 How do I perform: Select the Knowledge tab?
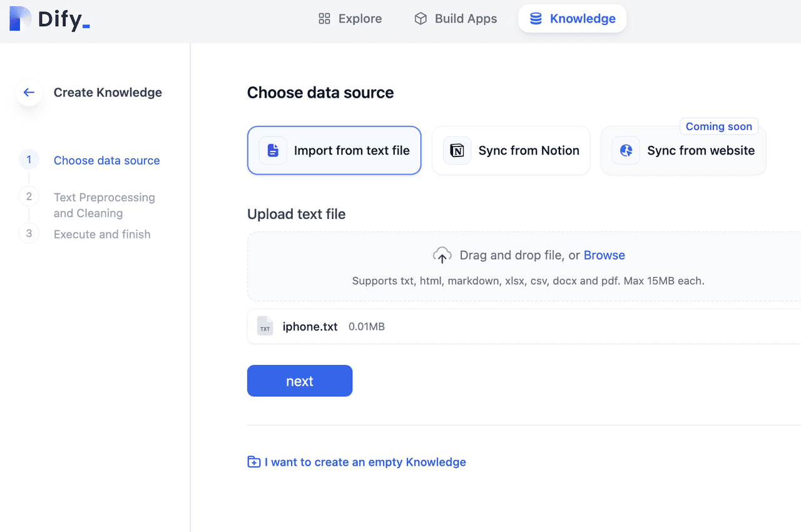point(572,19)
